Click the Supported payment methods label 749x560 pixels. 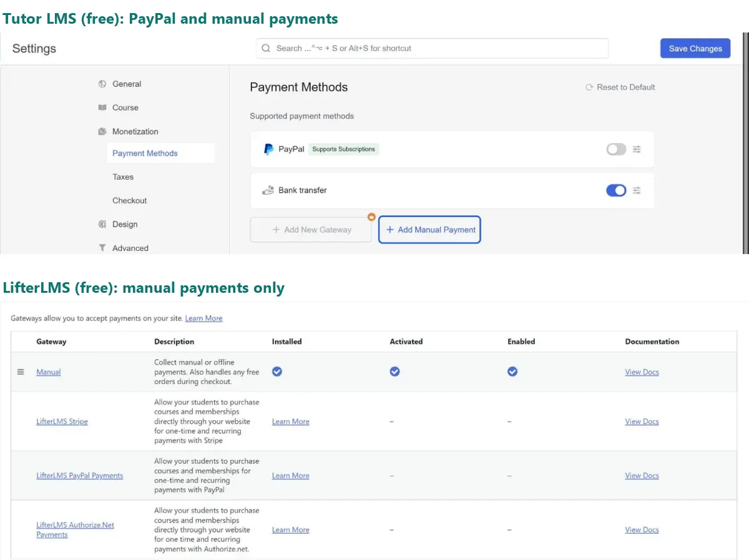coord(301,116)
